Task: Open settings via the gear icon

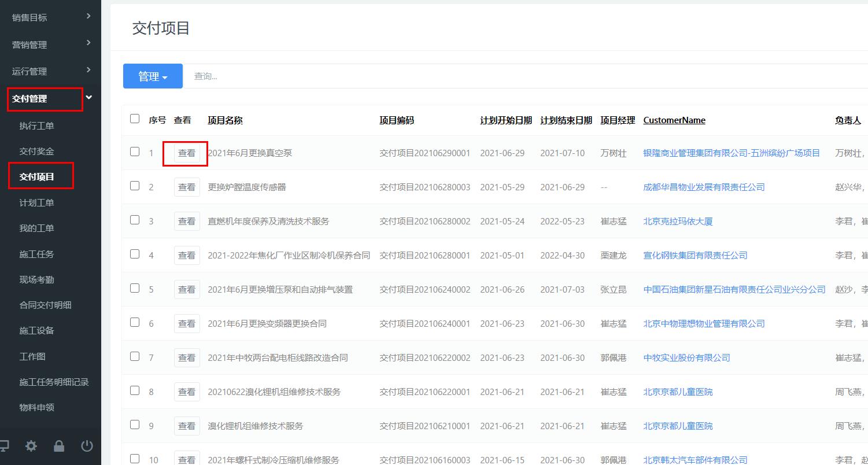Action: click(x=31, y=446)
